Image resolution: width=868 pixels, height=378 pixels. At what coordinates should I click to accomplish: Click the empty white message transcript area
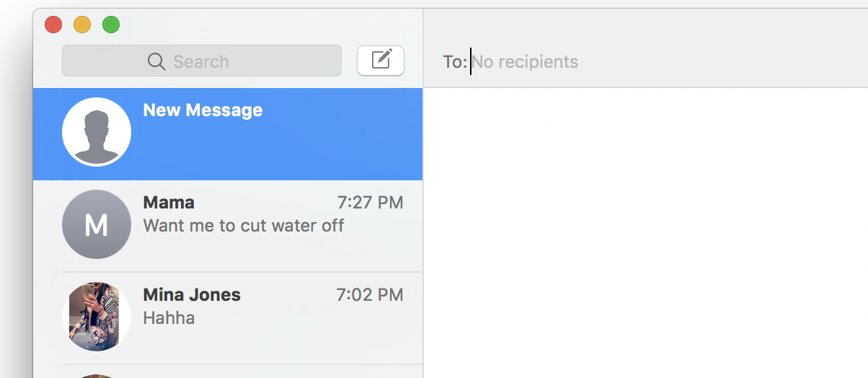(x=645, y=231)
